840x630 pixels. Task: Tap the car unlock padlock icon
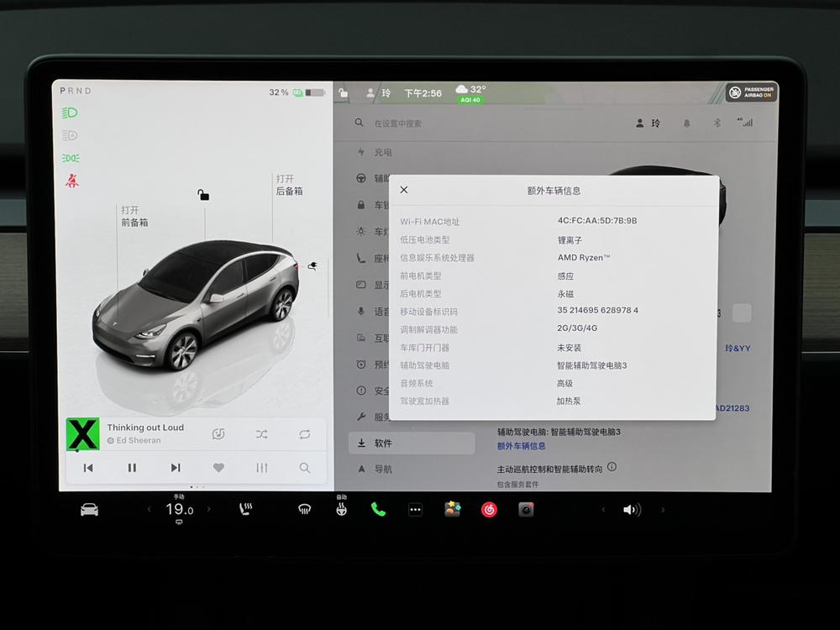point(203,195)
